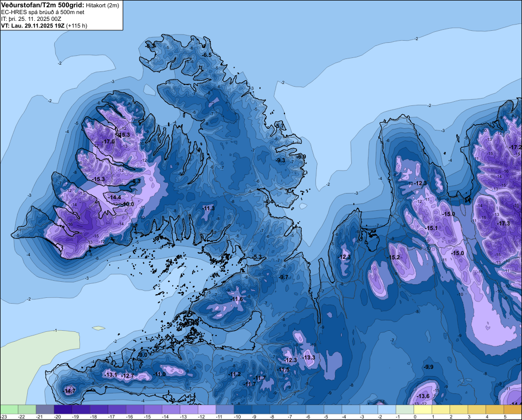The height and width of the screenshot is (420, 522).
Task: Pick the legend swatch between -20 and -19
Action: [63, 410]
